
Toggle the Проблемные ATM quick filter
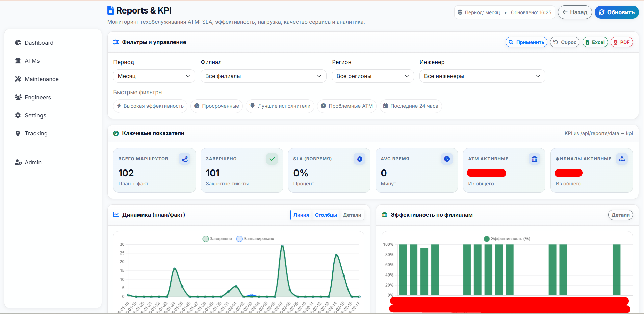pos(347,106)
